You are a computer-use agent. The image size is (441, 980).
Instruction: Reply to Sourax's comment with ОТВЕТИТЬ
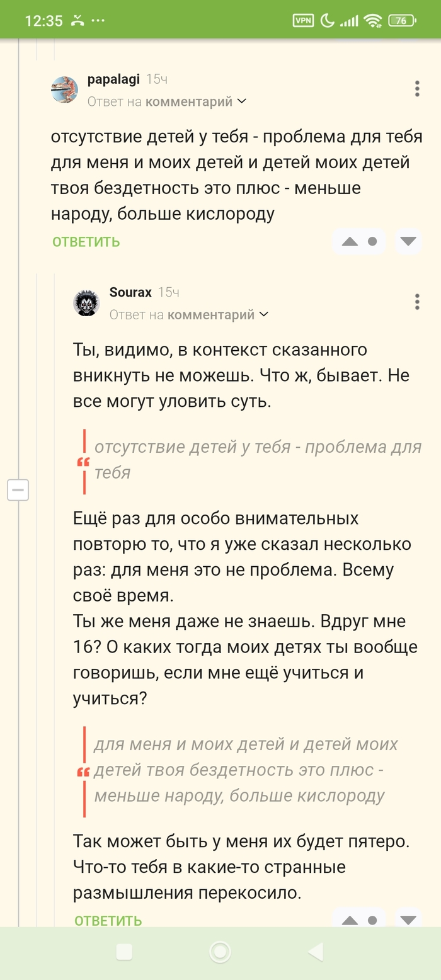(108, 920)
